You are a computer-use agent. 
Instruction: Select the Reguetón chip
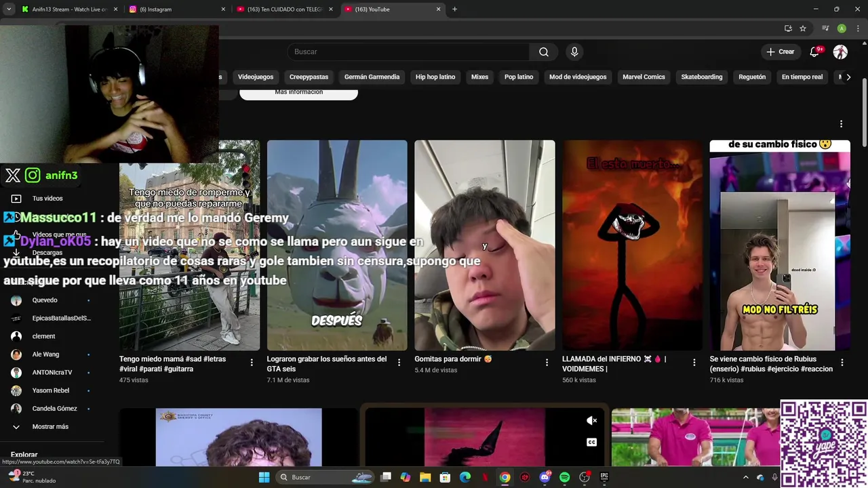[x=752, y=77]
